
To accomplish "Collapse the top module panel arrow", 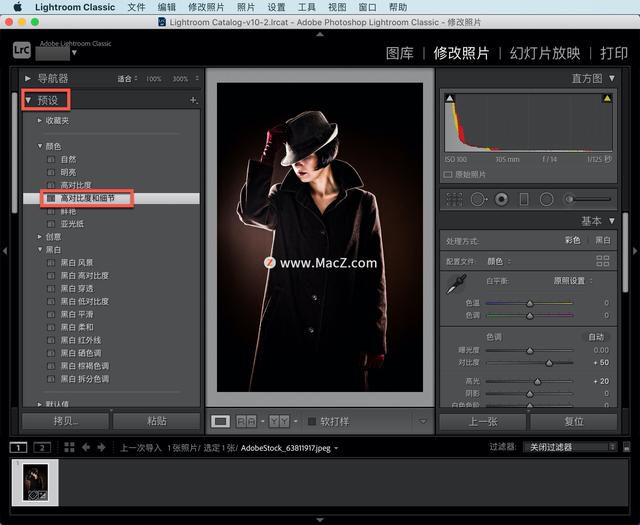I will click(x=320, y=35).
